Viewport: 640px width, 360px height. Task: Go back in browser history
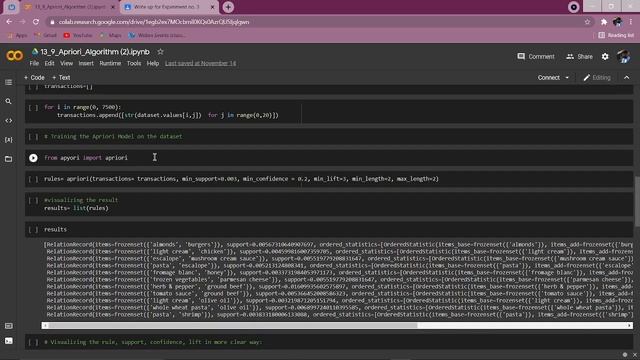coord(9,22)
